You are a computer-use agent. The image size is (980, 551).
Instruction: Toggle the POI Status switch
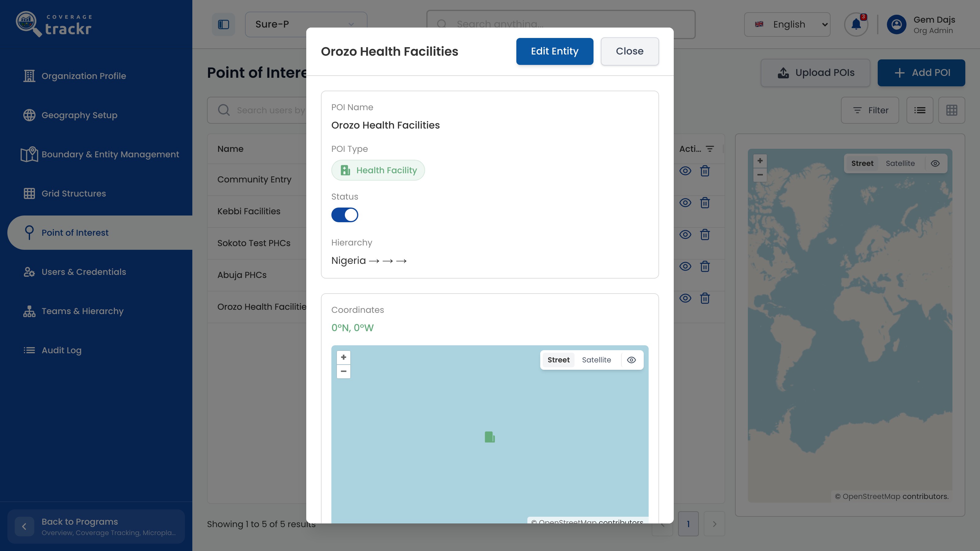(345, 215)
